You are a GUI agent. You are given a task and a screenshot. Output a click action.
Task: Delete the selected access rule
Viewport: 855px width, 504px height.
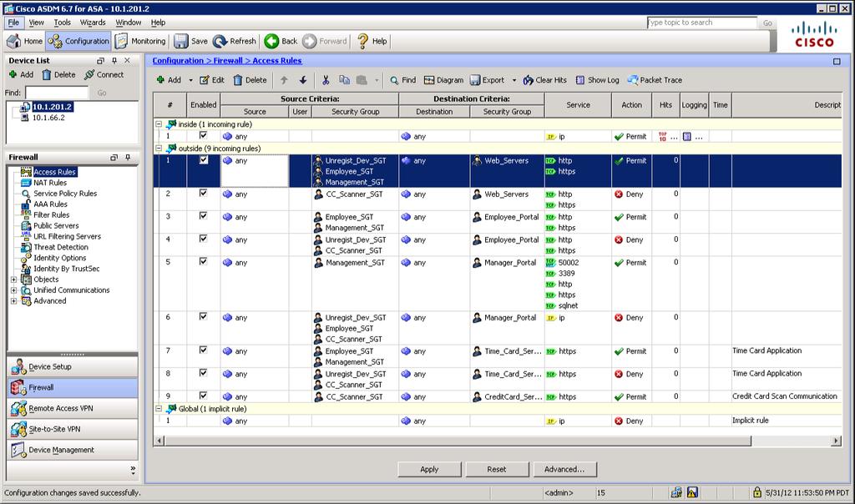250,80
